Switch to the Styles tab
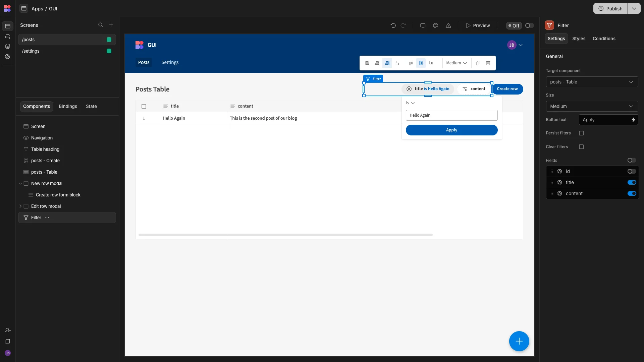 tap(579, 39)
